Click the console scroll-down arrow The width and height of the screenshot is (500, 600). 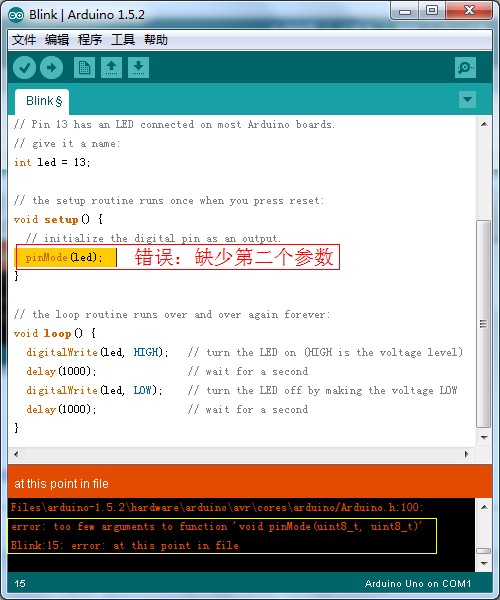(x=484, y=563)
